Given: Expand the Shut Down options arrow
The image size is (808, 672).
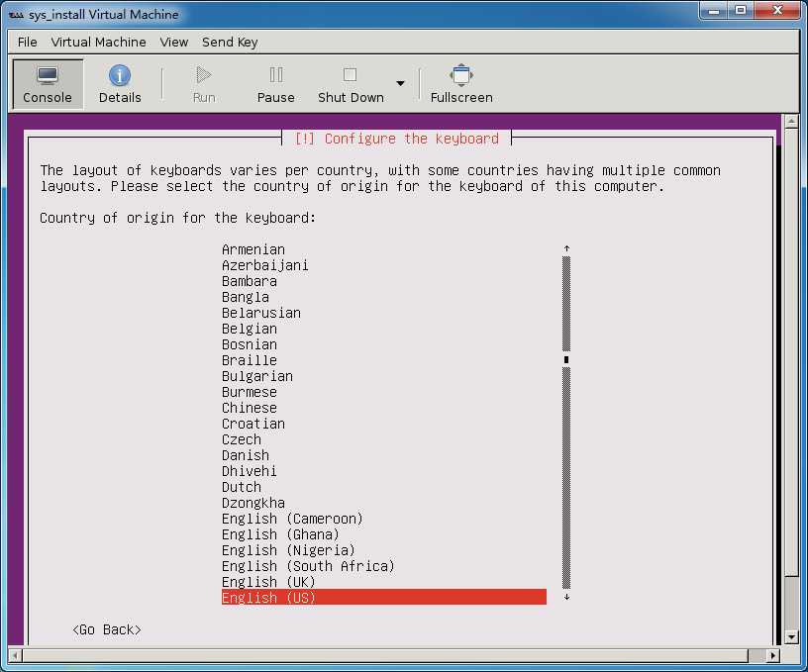Looking at the screenshot, I should [x=400, y=83].
